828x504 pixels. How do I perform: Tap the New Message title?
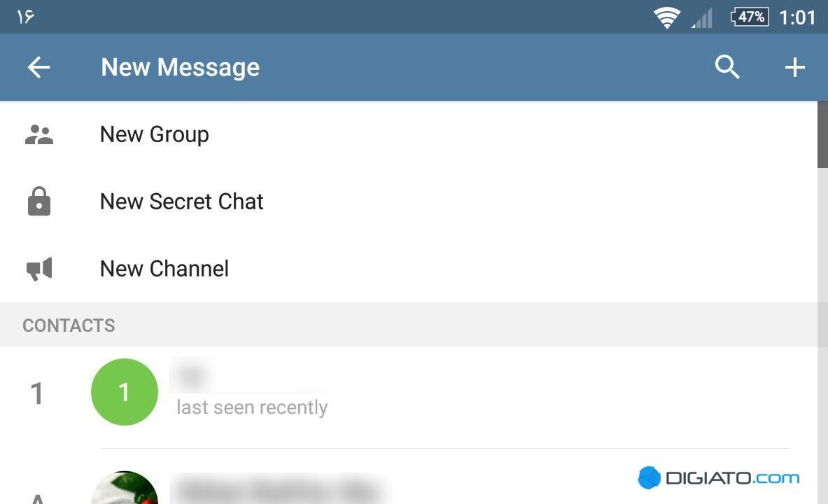pos(180,68)
